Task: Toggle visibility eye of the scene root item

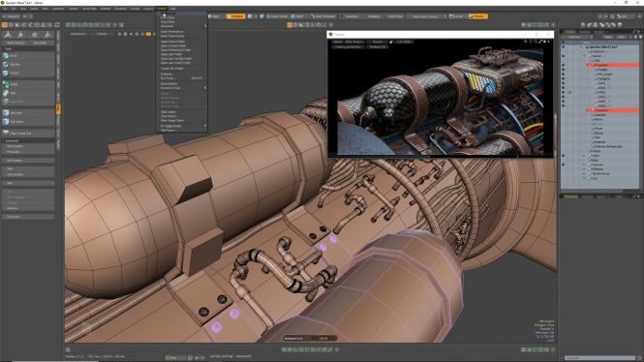Action: pyautogui.click(x=563, y=46)
